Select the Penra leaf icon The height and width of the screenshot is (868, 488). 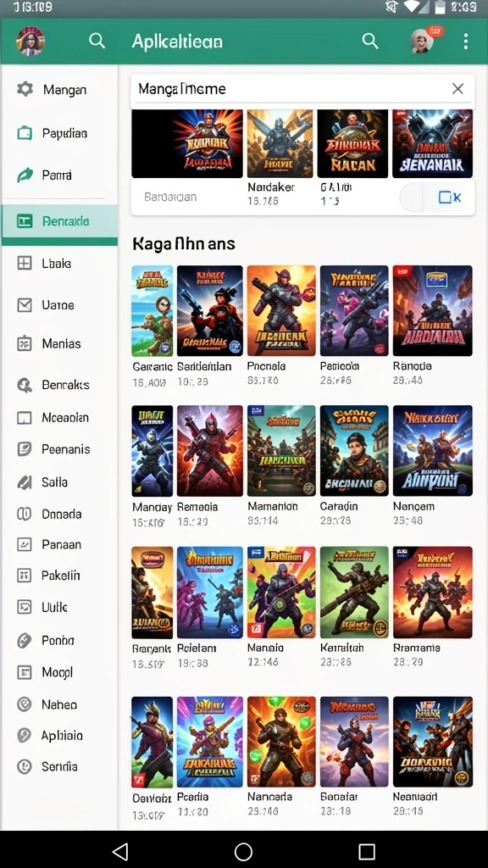pos(25,175)
